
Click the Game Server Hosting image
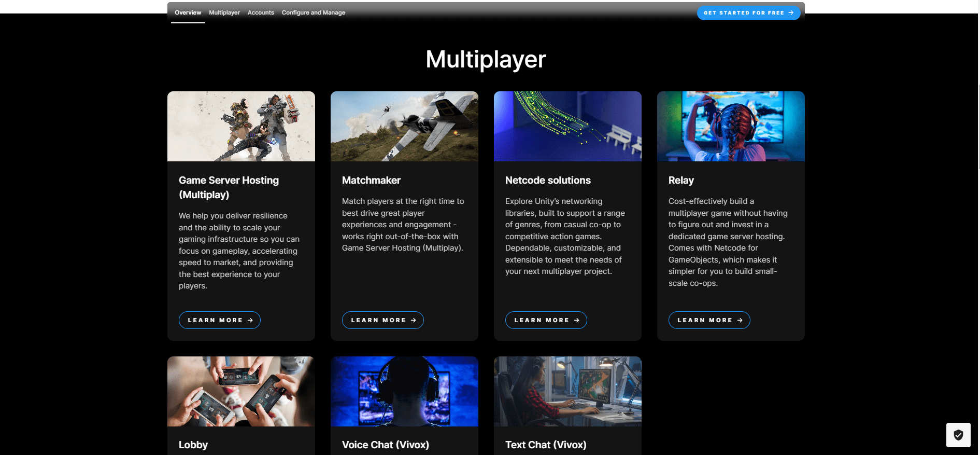click(241, 126)
